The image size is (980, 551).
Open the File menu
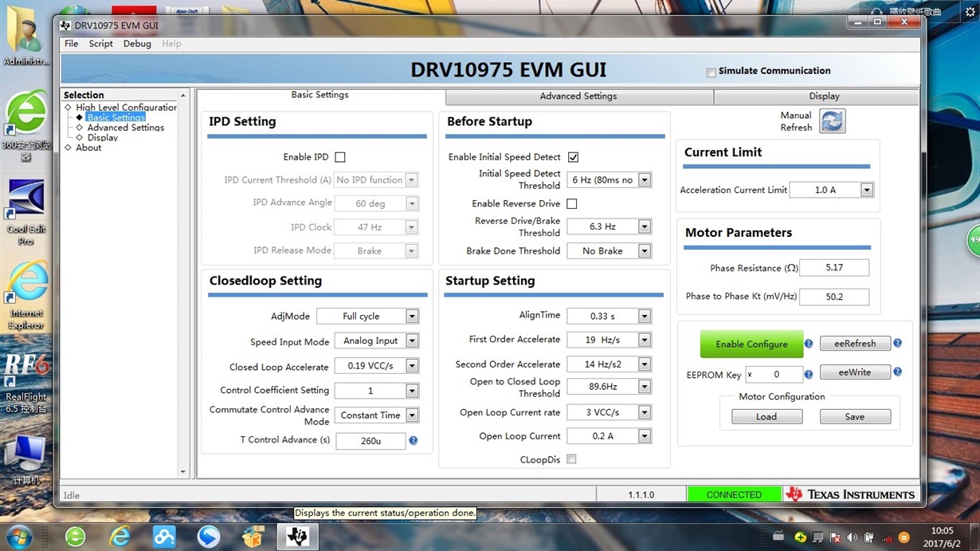72,44
